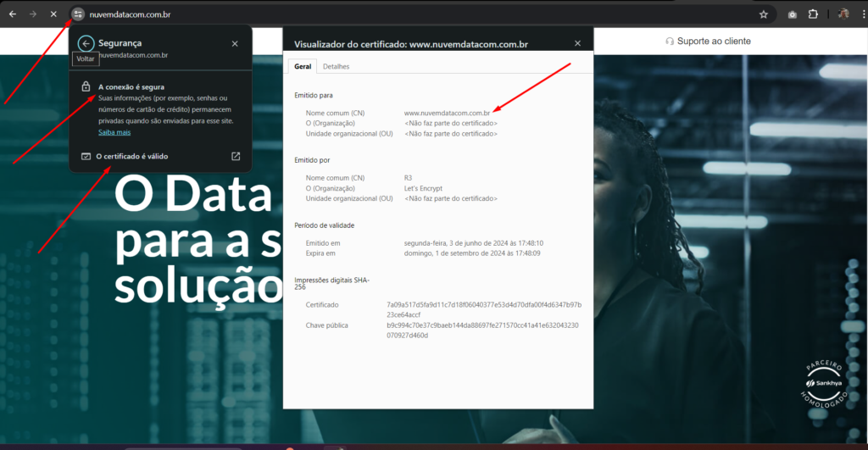The width and height of the screenshot is (868, 450).
Task: Click the camera screenshot extension icon
Action: click(x=792, y=14)
